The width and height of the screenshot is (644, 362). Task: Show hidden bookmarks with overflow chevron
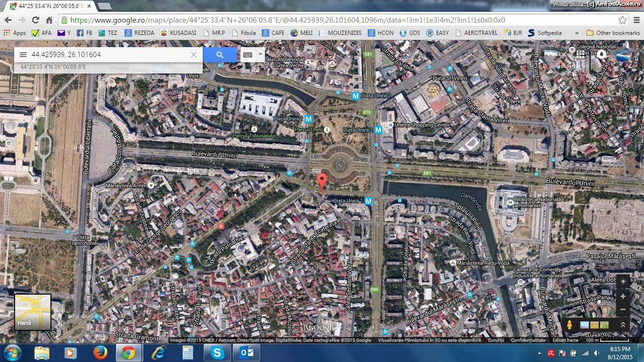[x=577, y=33]
